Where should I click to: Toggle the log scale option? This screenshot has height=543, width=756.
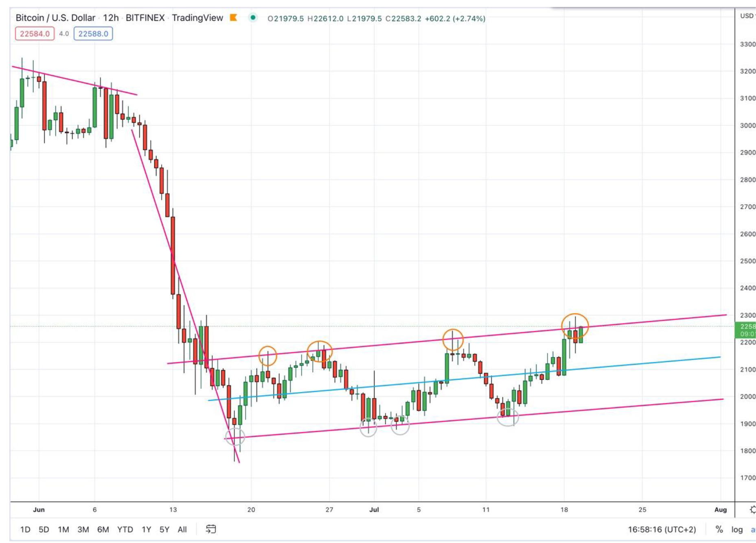(737, 529)
